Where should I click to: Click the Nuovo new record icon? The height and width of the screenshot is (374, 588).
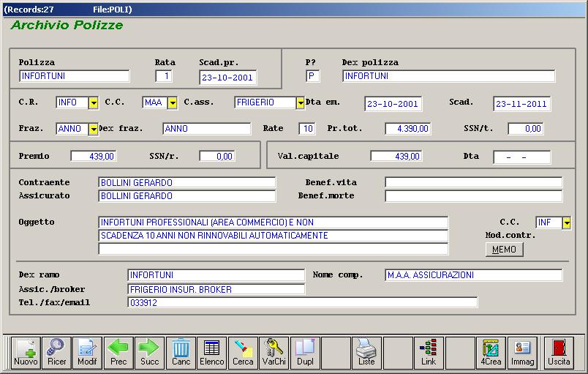pos(26,353)
